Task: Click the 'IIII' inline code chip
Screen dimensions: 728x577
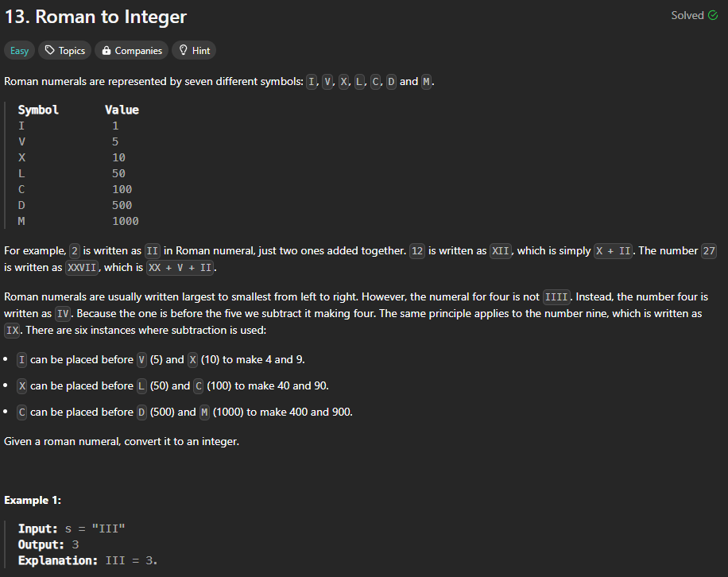Action: pos(556,297)
